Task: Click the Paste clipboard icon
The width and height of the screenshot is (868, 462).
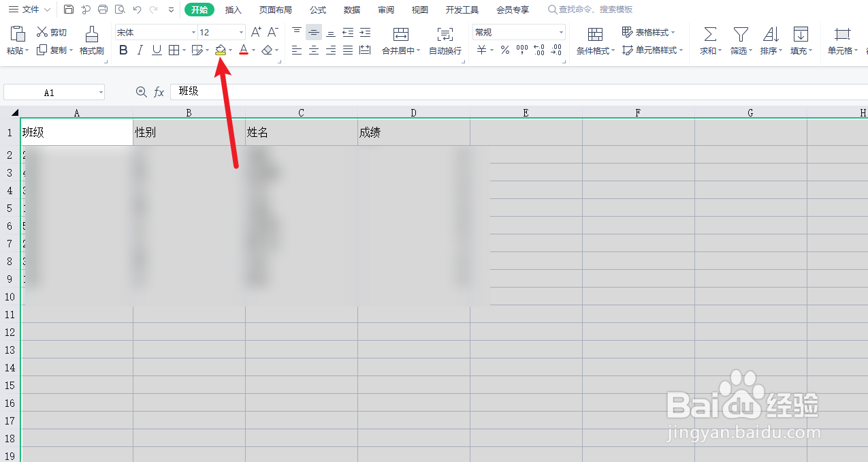Action: (x=18, y=34)
